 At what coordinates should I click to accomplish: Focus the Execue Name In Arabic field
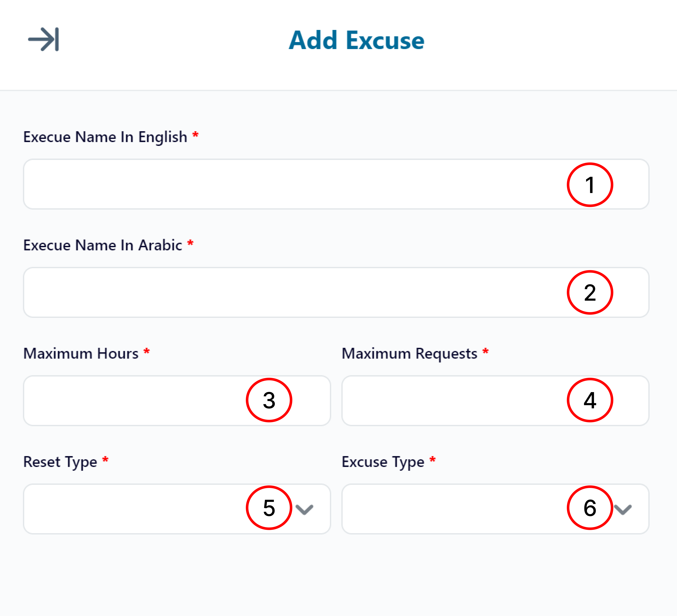[x=336, y=292]
